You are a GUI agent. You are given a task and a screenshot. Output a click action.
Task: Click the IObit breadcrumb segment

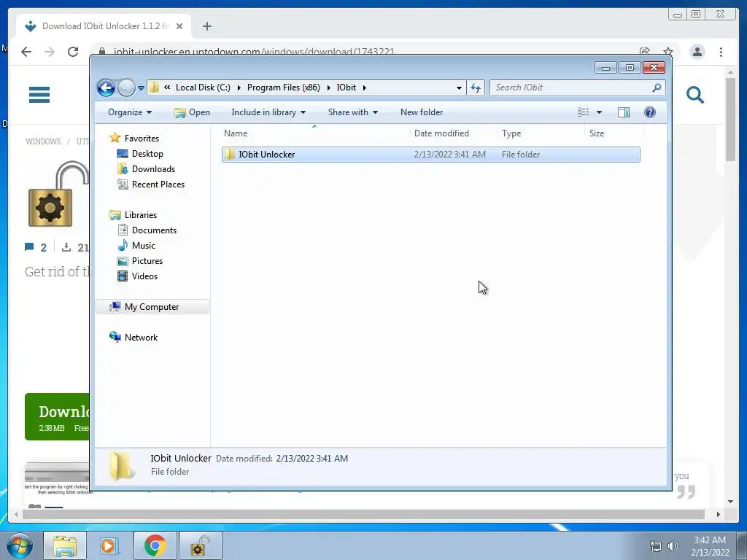click(347, 87)
